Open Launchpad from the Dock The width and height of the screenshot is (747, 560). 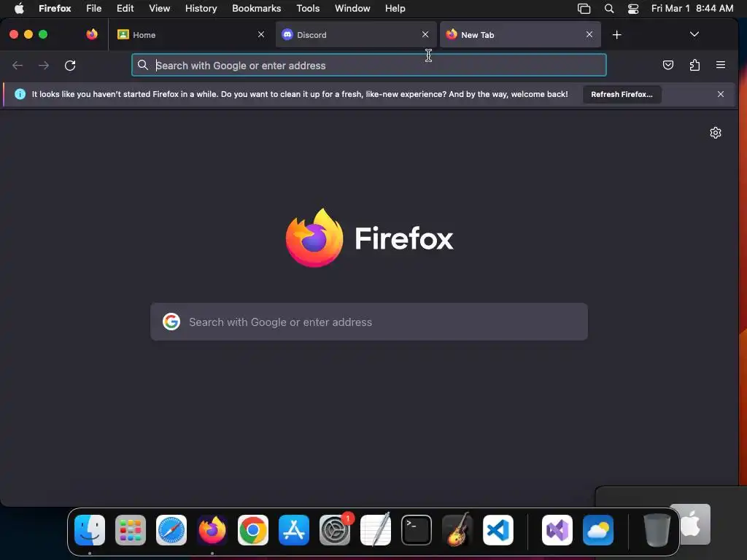(x=131, y=529)
